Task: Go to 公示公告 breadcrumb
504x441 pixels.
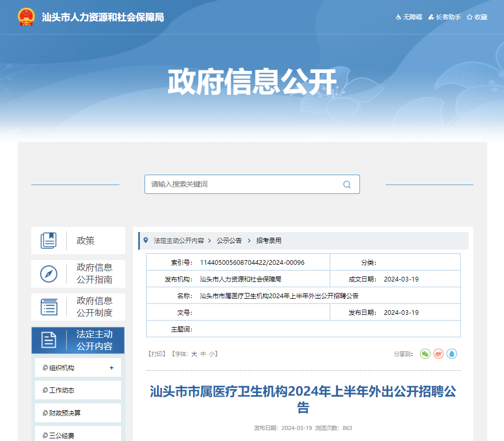Action: 229,241
